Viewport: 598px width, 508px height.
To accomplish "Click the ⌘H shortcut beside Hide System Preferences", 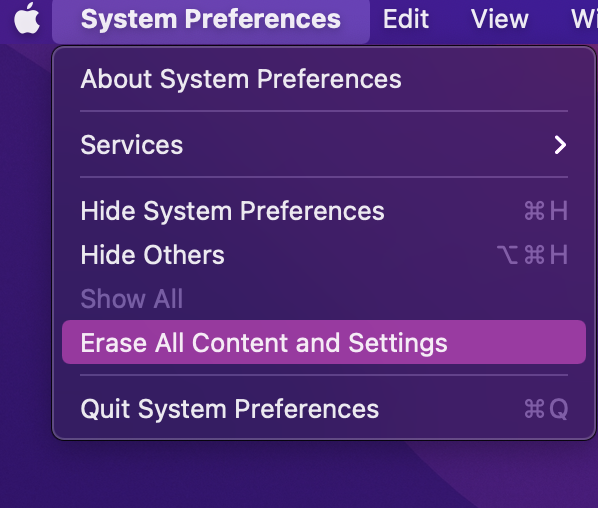I will [546, 211].
